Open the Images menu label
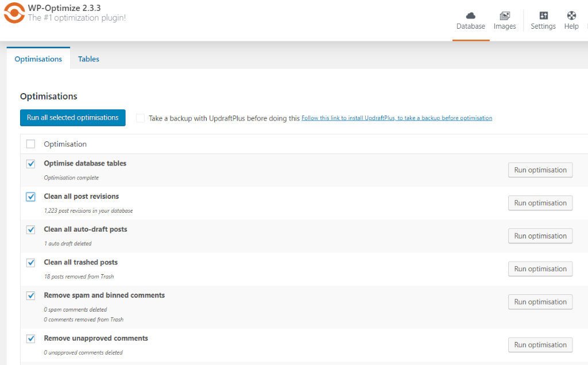The image size is (588, 365). [x=505, y=26]
